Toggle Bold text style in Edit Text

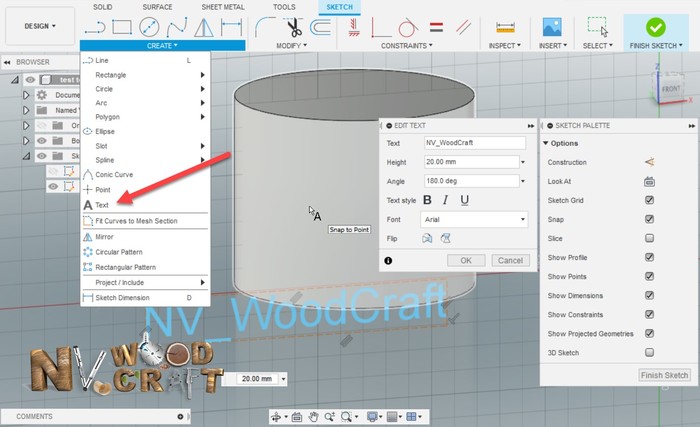(x=427, y=200)
